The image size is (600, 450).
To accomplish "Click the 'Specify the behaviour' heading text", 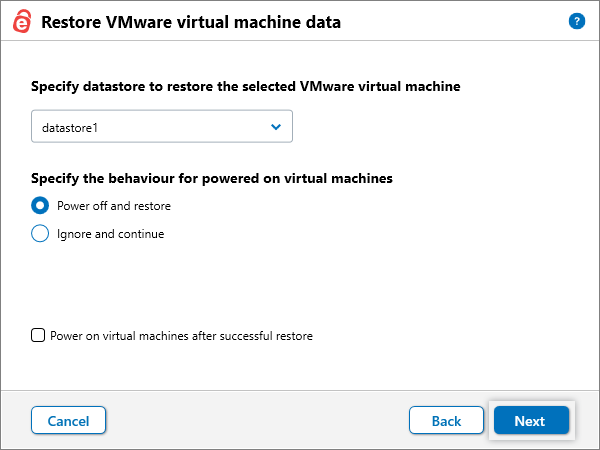I will click(x=212, y=179).
